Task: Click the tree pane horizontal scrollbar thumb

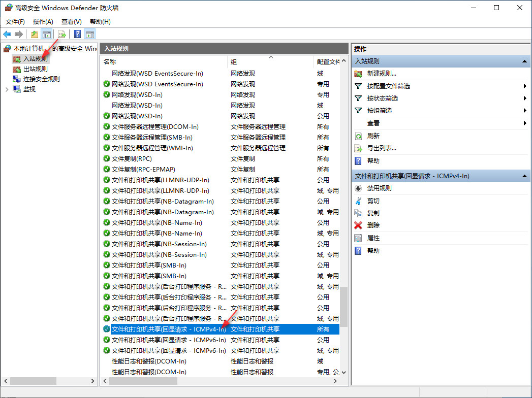Action: coord(33,381)
